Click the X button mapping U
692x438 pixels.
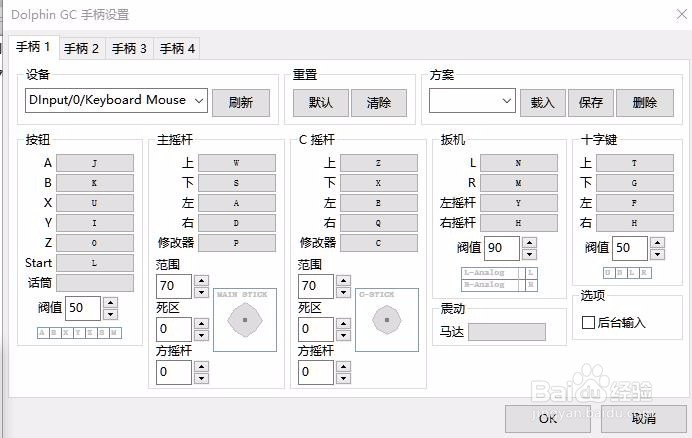click(94, 203)
